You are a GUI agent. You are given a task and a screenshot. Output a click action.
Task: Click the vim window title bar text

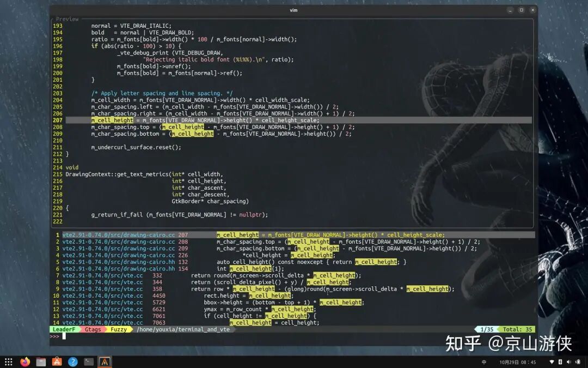pos(293,10)
